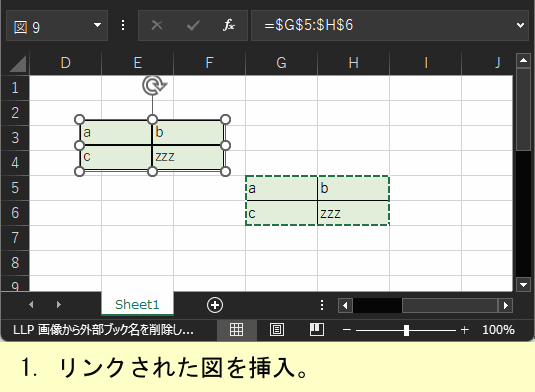Select column I header

tap(425, 63)
